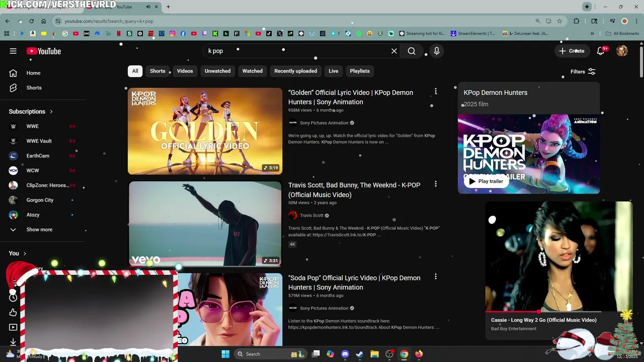Viewport: 644px width, 362px height.
Task: Open more options for Travis Scott K-POP video
Action: click(x=436, y=184)
